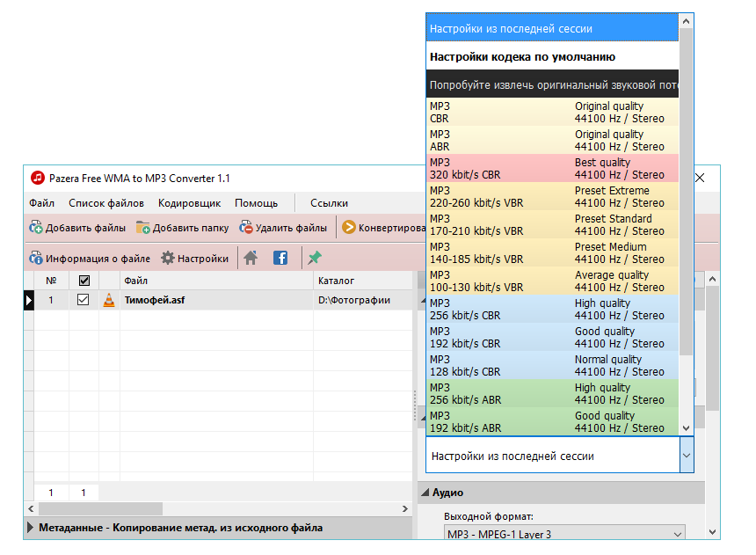Expand the Метаданные section
756x555 pixels.
pyautogui.click(x=28, y=528)
